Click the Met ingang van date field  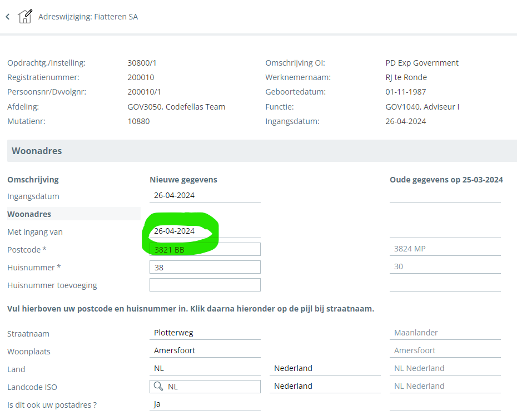[x=205, y=231]
